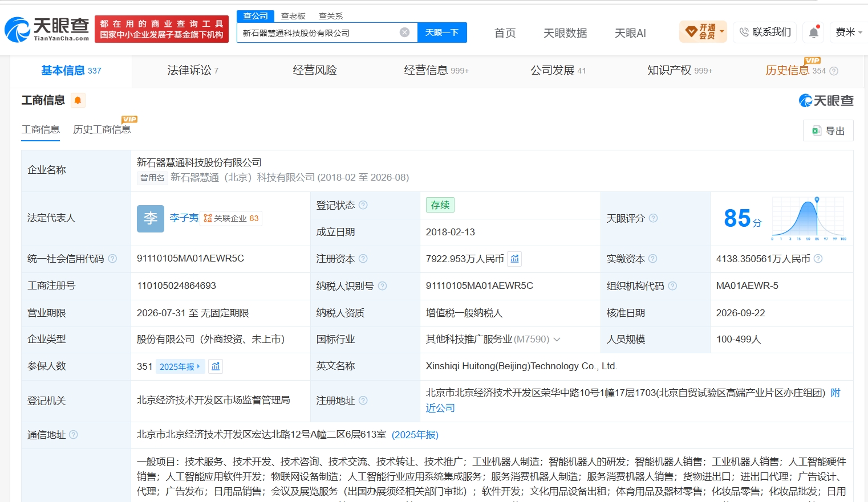Open 天眼AI in the top navigation
The image size is (868, 502).
click(x=630, y=33)
